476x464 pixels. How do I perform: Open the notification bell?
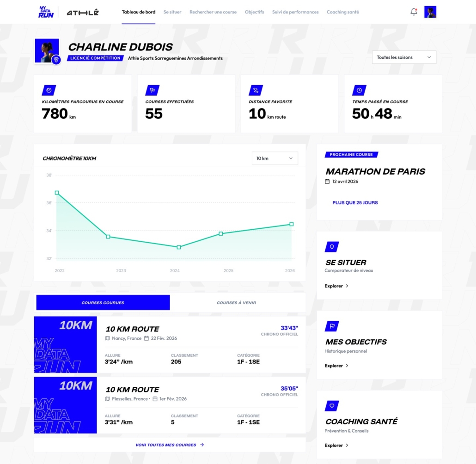click(x=414, y=12)
